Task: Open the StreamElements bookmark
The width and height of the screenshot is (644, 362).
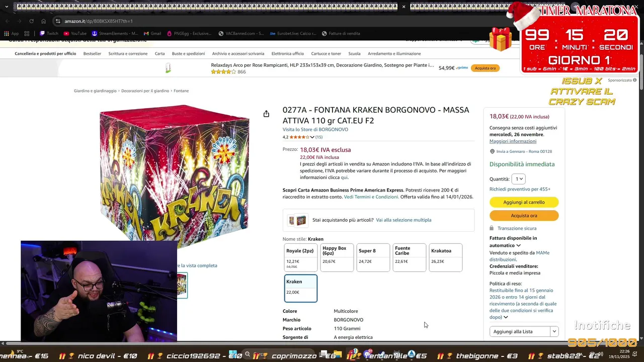Action: coord(115,34)
